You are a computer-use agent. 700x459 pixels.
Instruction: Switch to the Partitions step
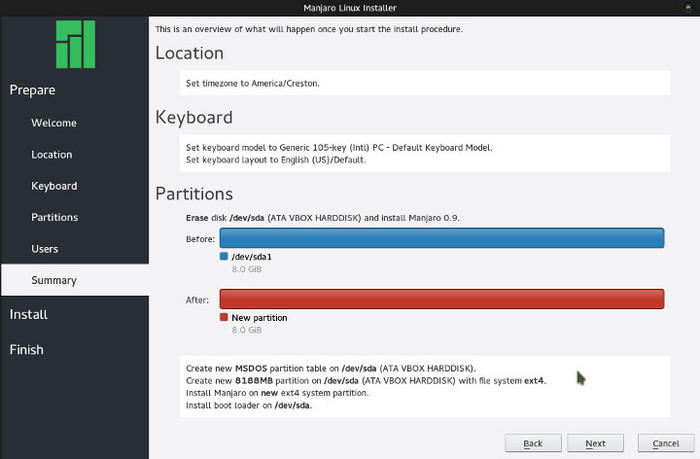click(55, 217)
